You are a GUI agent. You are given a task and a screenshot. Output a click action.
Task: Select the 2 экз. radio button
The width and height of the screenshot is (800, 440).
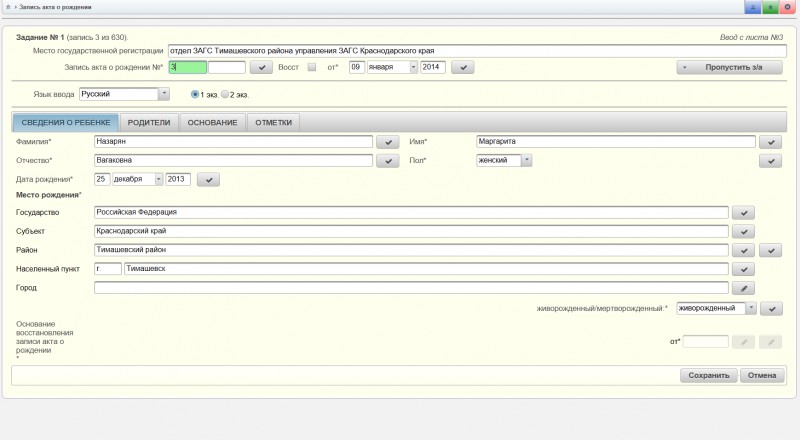click(x=224, y=94)
